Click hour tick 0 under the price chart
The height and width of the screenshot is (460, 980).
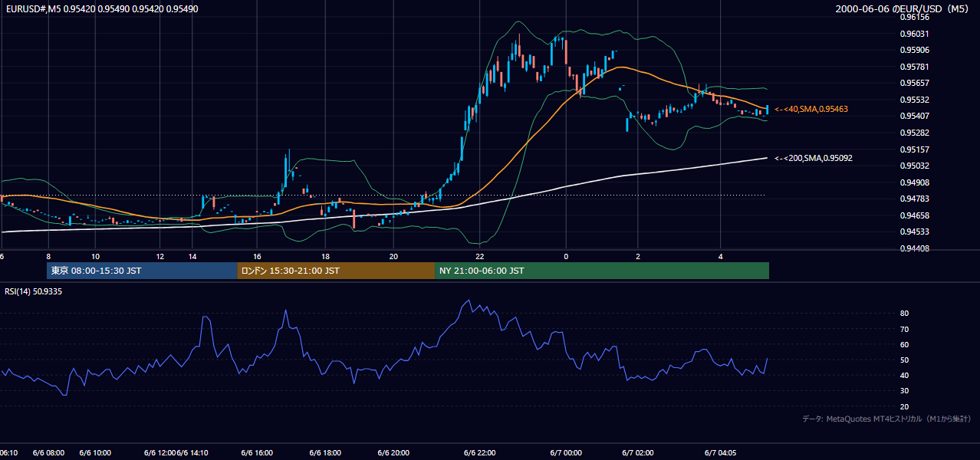[566, 256]
